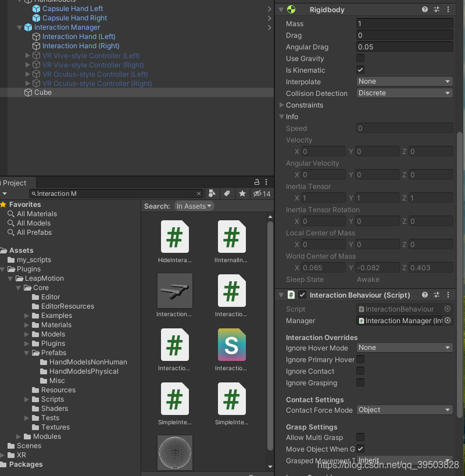Image resolution: width=465 pixels, height=476 pixels.
Task: Click the Manager field object picker
Action: point(448,320)
